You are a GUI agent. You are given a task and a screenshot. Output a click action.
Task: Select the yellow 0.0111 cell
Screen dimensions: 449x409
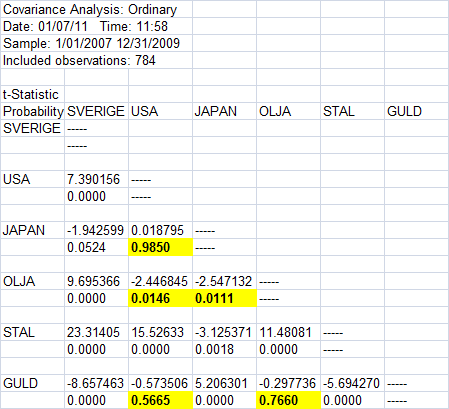[x=224, y=298]
